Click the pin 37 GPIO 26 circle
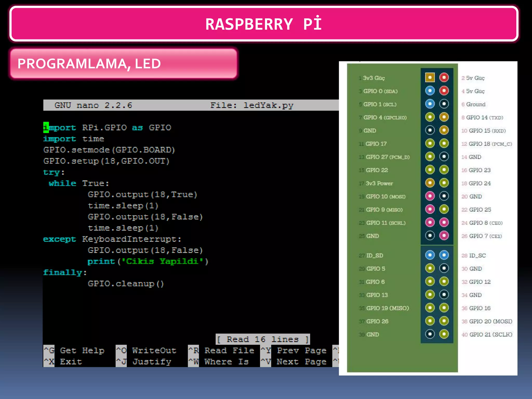Viewport: 532px width, 399px height. point(430,321)
